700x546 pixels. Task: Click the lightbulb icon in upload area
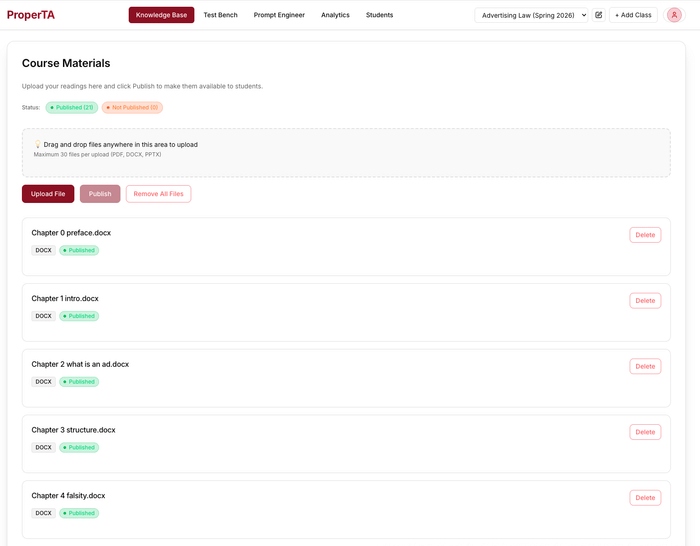pos(37,144)
